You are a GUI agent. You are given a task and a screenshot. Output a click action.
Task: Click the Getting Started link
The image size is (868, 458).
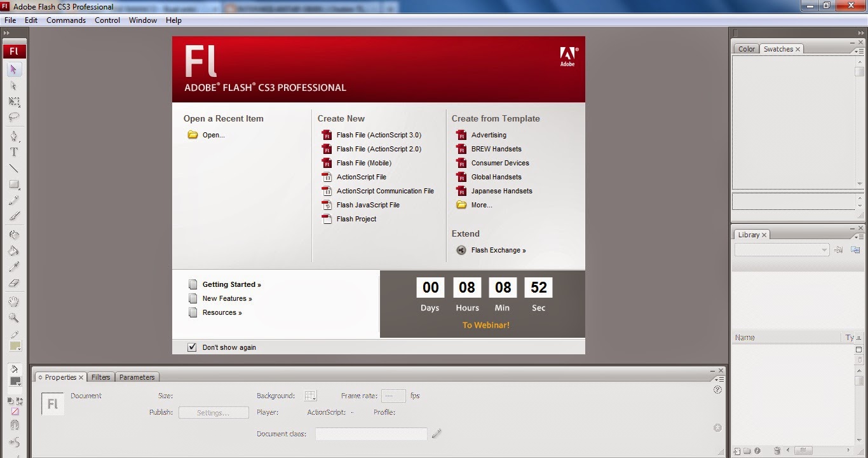pyautogui.click(x=231, y=284)
